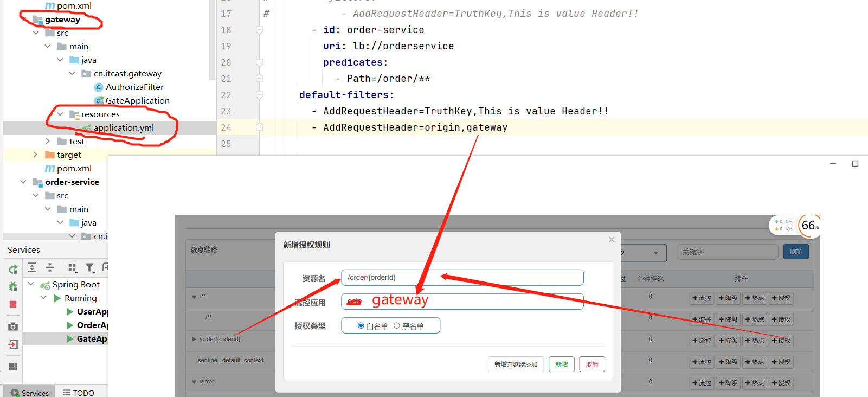Screen dimensions: 868x397
Task: Click 降级 button in the sentinel_default_context row
Action: tap(728, 362)
